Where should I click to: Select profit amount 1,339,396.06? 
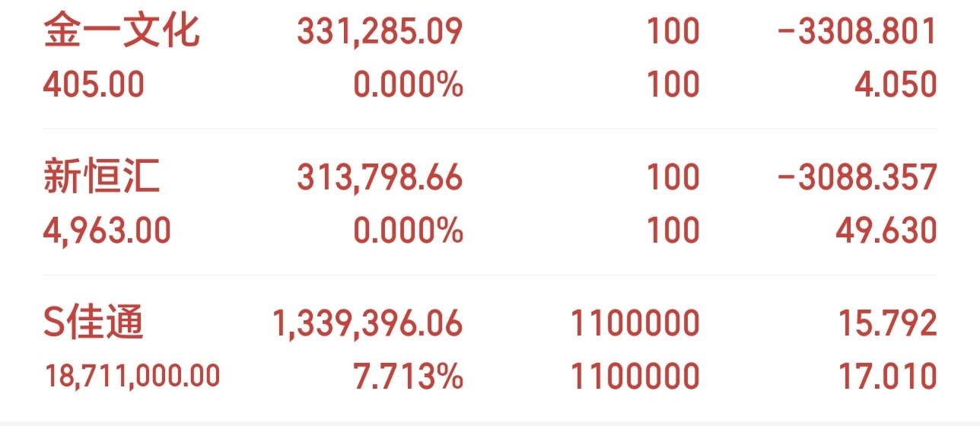pos(367,323)
